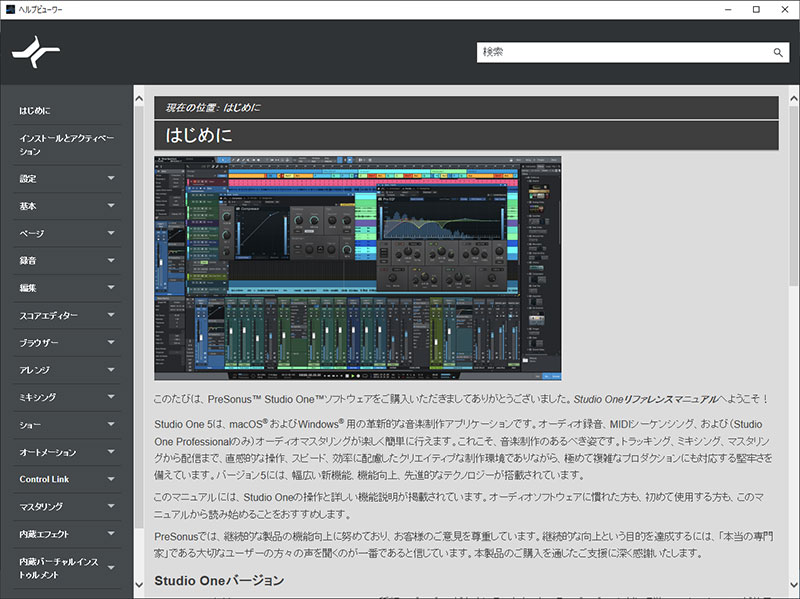Open the はじめに sidebar item
This screenshot has height=599, width=800.
pos(35,111)
